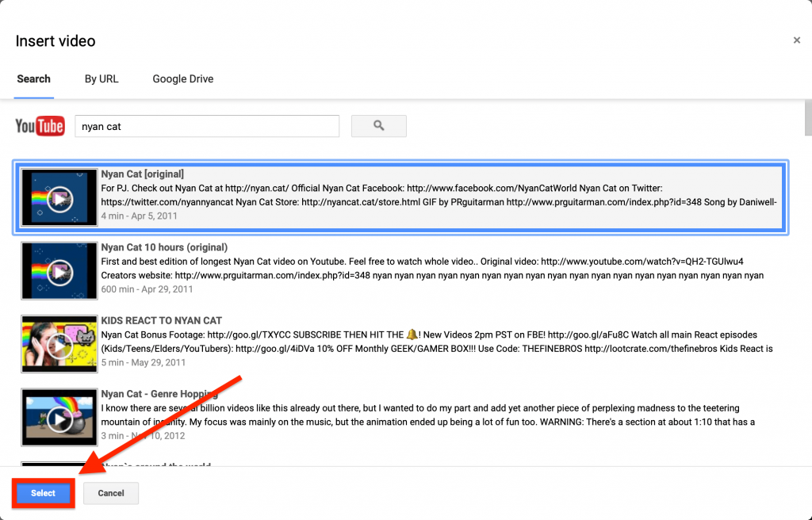Select the title "KIDS REACT TO NYAN CAT"
Image resolution: width=812 pixels, height=520 pixels.
(x=162, y=320)
